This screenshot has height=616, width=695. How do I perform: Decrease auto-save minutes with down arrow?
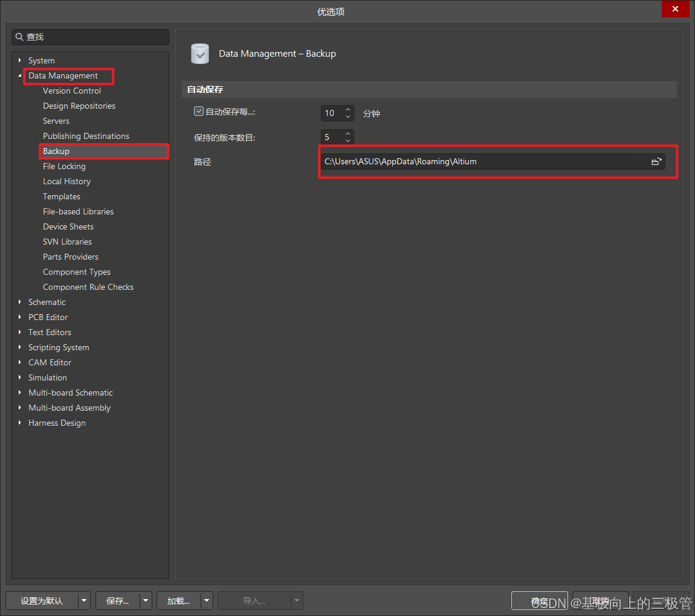(348, 117)
